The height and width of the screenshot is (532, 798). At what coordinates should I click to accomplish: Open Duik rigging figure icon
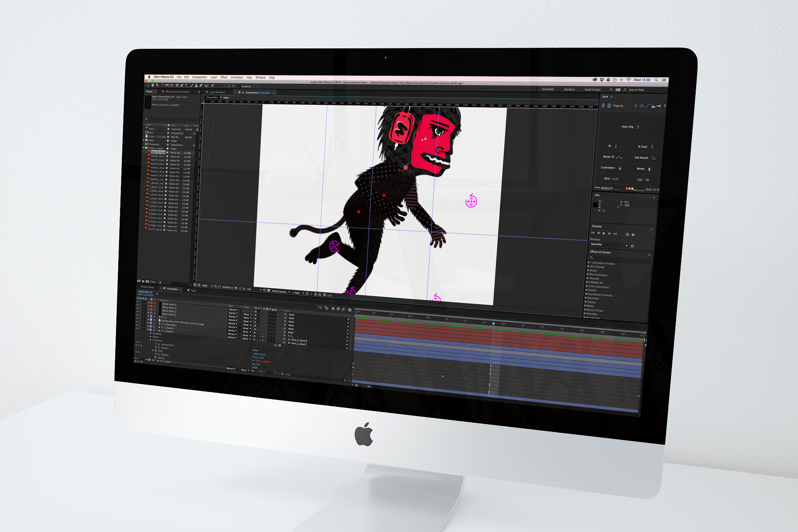pos(636,106)
